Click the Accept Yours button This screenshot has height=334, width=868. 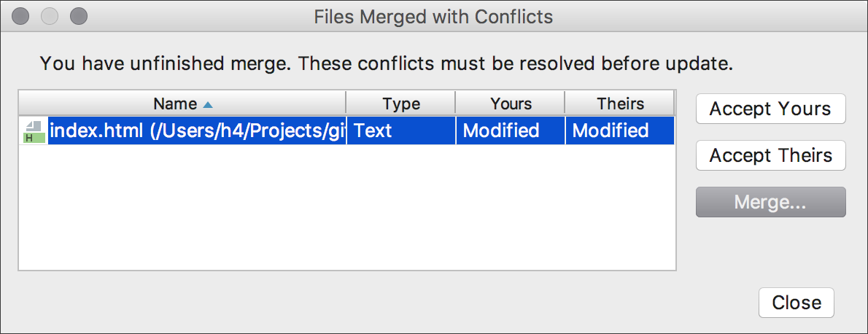tap(770, 109)
